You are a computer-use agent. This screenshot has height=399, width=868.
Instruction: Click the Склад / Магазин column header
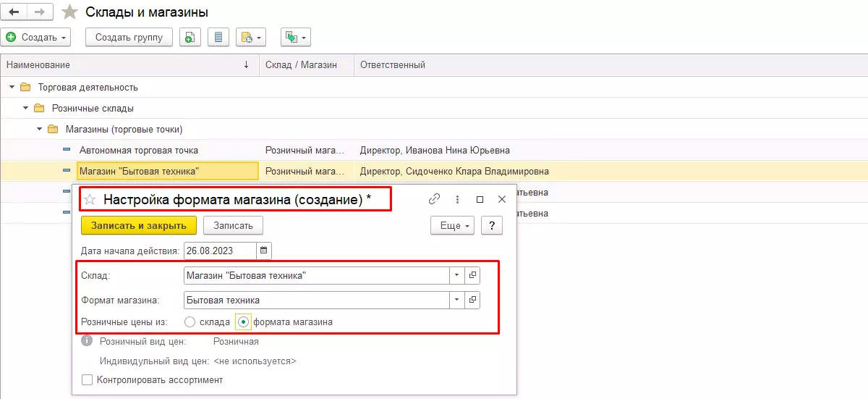pyautogui.click(x=306, y=65)
